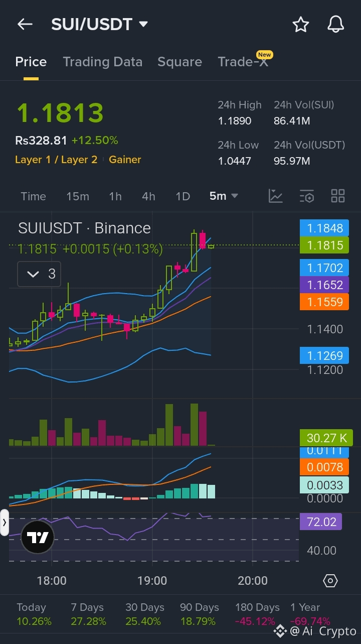This screenshot has width=361, height=644.
Task: Open the SUI/USDT pair selector dropdown
Action: point(100,24)
